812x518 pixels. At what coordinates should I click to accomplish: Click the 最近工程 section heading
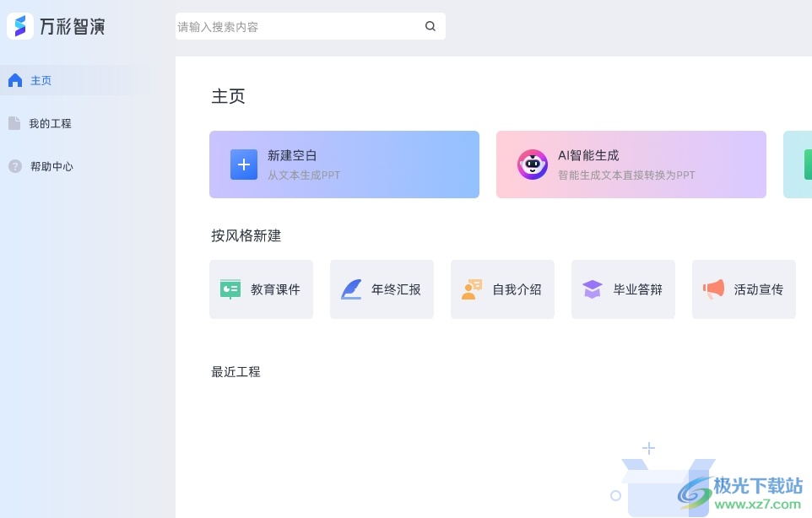pos(235,371)
